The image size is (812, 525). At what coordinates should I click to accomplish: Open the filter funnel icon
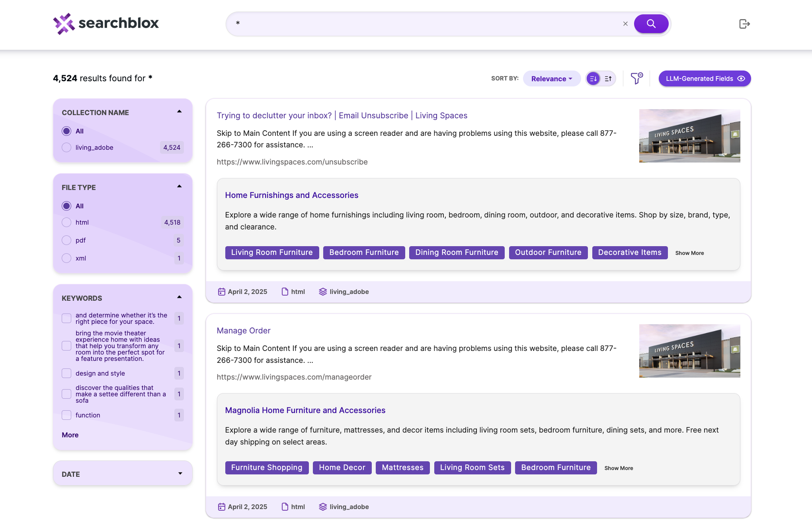point(636,78)
